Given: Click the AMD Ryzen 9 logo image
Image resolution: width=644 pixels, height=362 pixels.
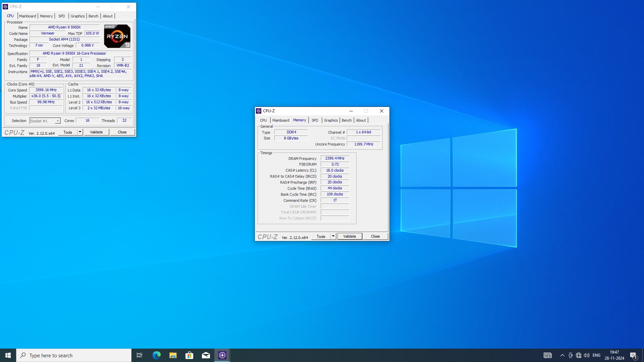Looking at the screenshot, I should pyautogui.click(x=117, y=36).
